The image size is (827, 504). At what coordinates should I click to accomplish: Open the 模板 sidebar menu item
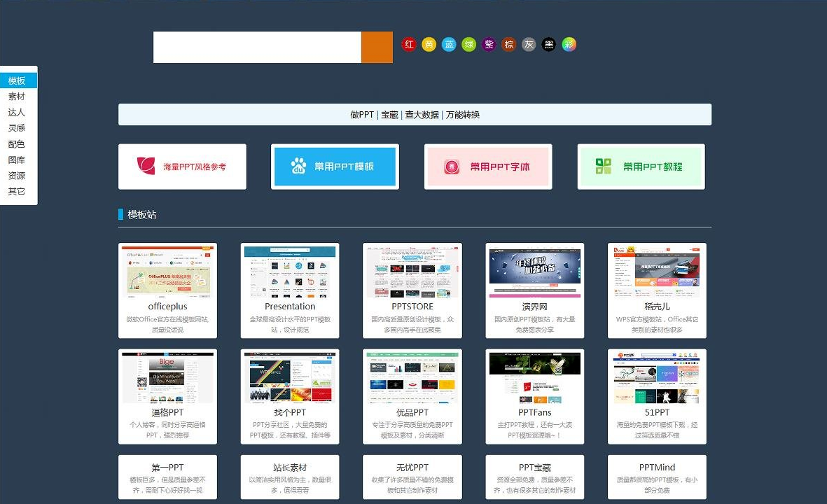18,80
